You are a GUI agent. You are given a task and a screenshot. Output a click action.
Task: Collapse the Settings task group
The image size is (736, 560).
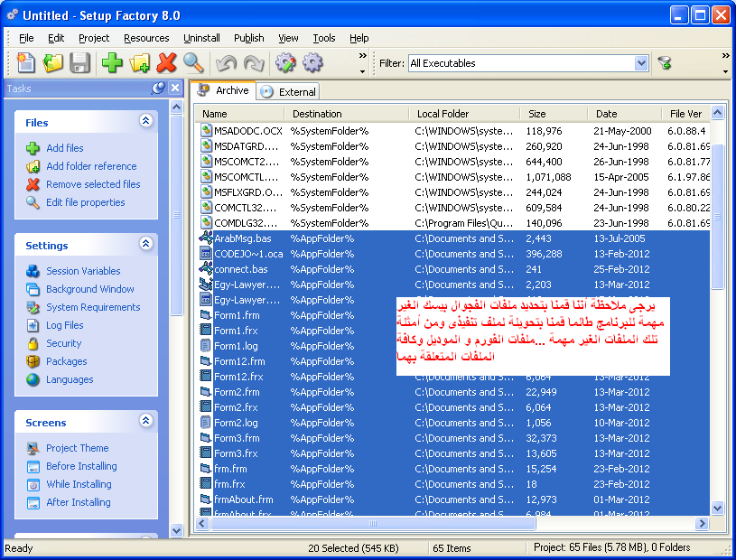click(146, 244)
